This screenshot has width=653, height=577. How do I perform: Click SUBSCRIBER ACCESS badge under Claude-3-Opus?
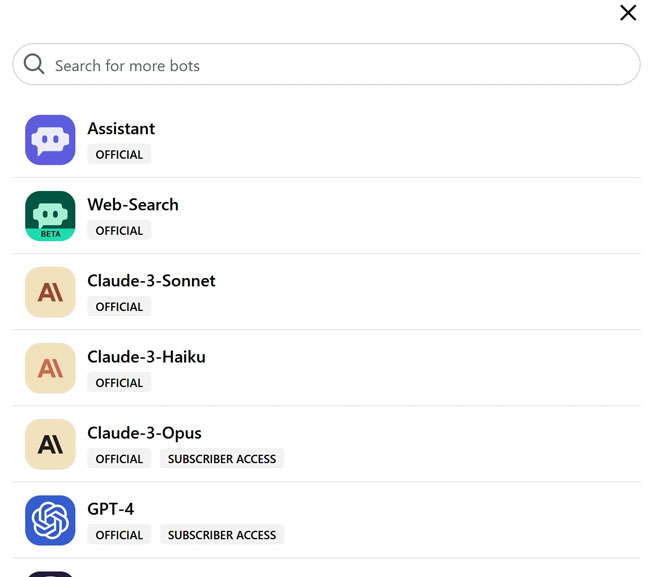tap(221, 459)
